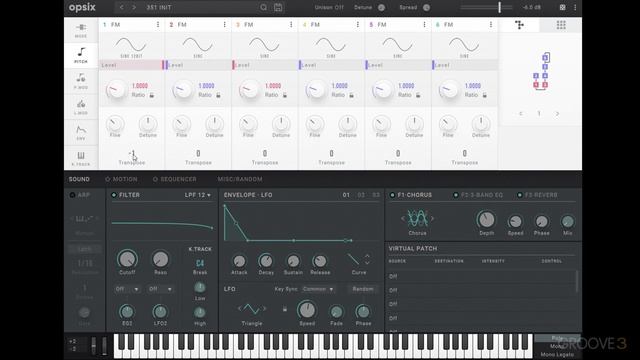The height and width of the screenshot is (360, 640).
Task: Click the preset name 351 INIT
Action: click(159, 7)
